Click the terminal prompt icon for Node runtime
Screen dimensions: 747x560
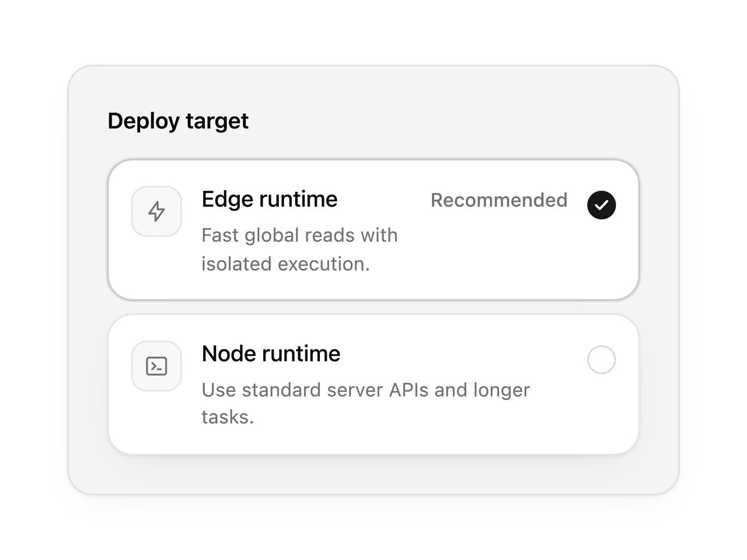156,366
